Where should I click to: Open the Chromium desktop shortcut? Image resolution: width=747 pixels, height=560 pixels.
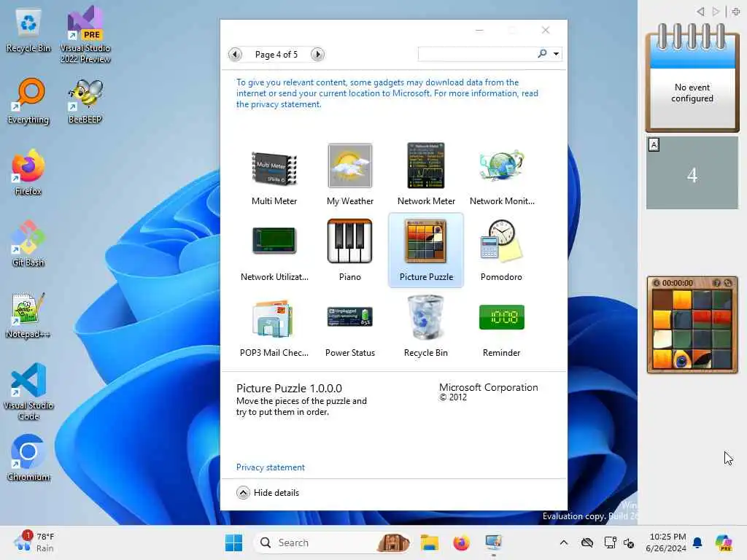28,458
